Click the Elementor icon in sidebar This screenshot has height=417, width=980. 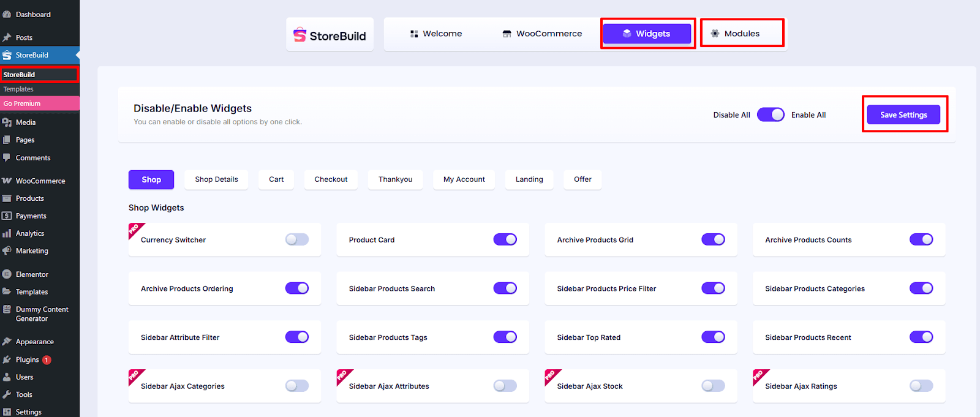(x=7, y=274)
